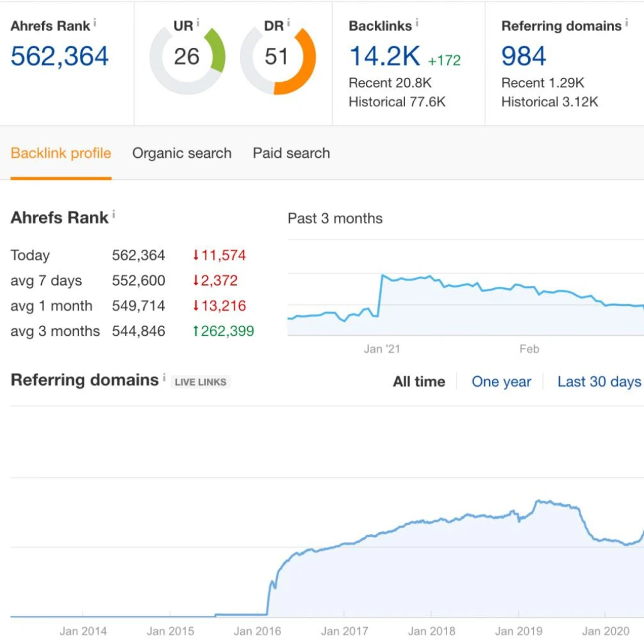This screenshot has height=644, width=644.
Task: Click Historical 77.6K backlinks text
Action: (x=397, y=102)
